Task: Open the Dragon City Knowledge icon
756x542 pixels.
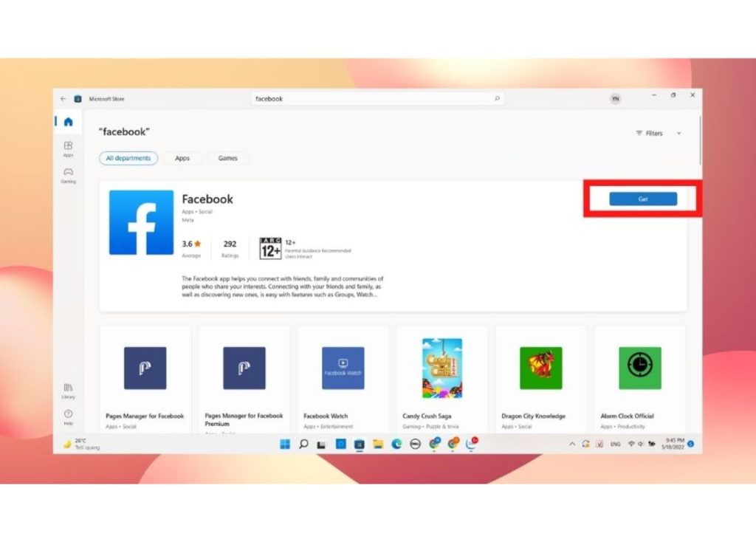Action: [541, 368]
